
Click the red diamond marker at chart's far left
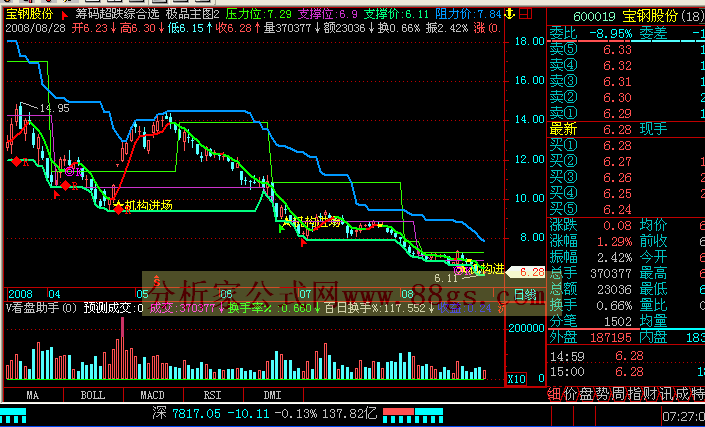17,161
